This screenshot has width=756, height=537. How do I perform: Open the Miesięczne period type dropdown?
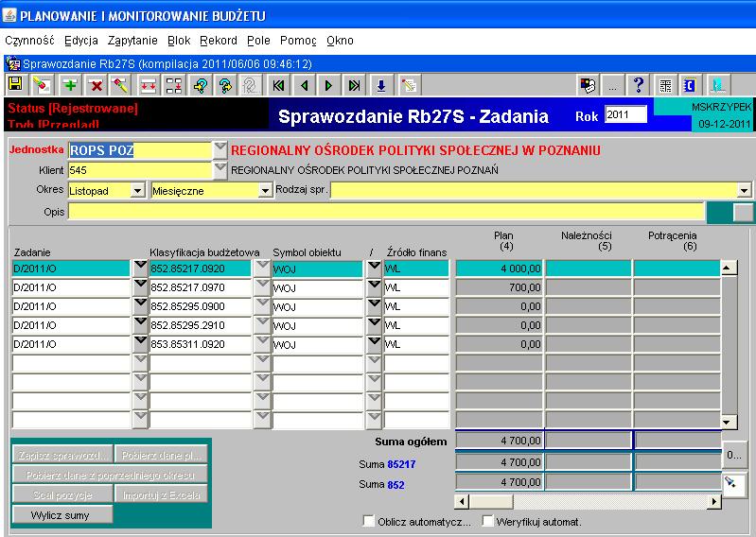265,191
